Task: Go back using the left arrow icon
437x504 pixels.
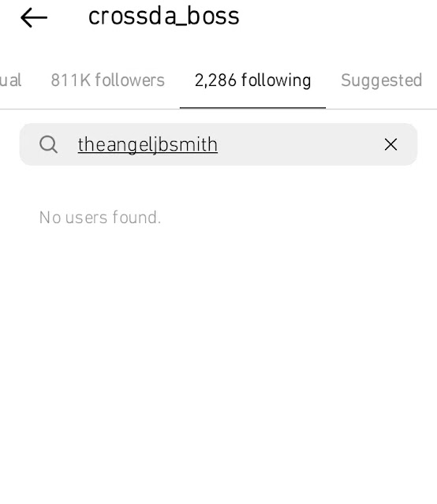Action: point(34,17)
